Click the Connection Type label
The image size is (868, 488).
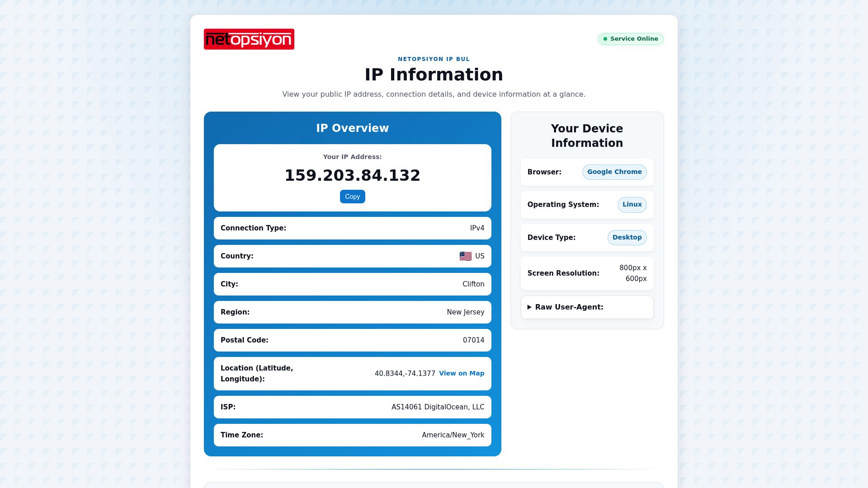[253, 228]
